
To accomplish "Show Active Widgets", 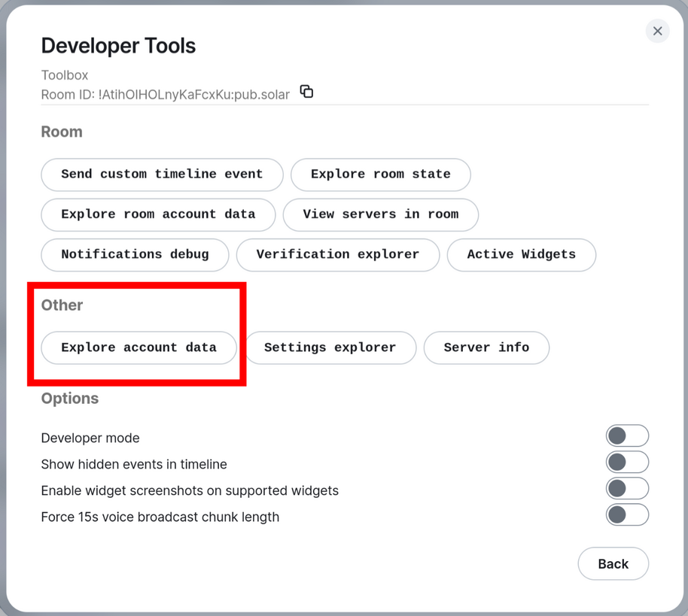I will coord(521,254).
